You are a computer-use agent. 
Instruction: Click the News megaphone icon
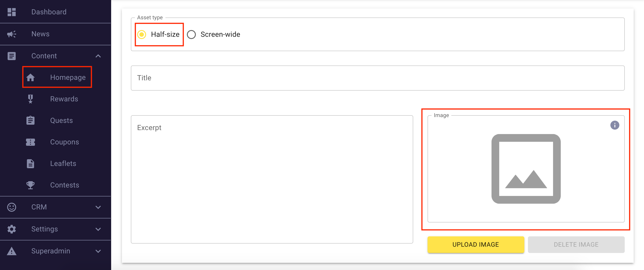pos(11,34)
